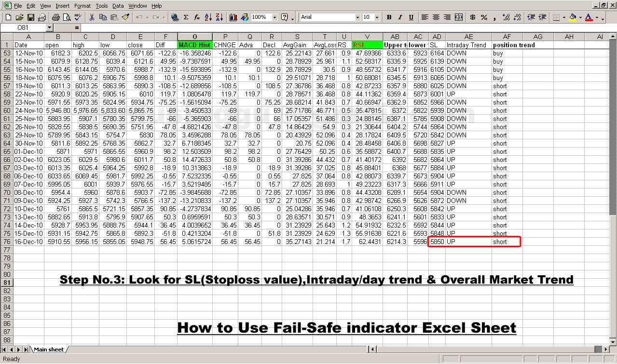Image resolution: width=617 pixels, height=364 pixels.
Task: Apply Percent style (%)
Action: 484,17
